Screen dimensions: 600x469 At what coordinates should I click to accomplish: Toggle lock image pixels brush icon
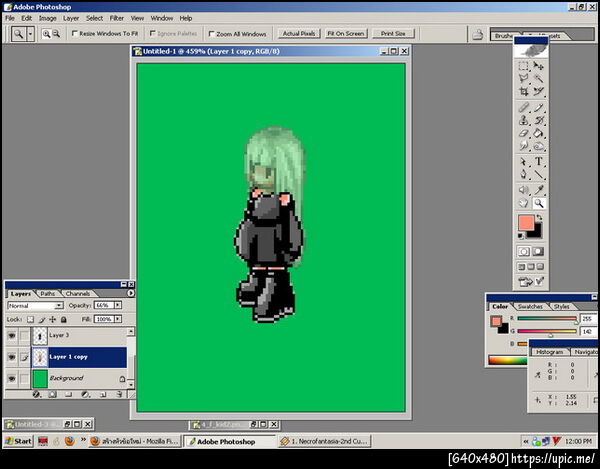(42, 319)
